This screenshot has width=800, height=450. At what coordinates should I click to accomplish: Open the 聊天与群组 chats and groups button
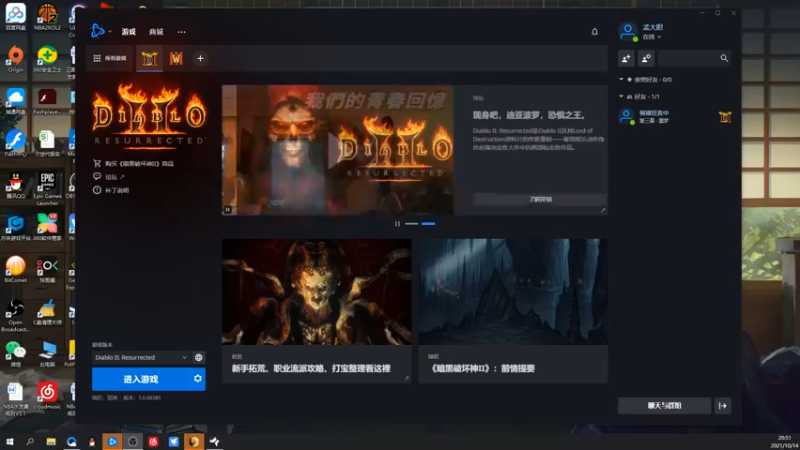(664, 406)
